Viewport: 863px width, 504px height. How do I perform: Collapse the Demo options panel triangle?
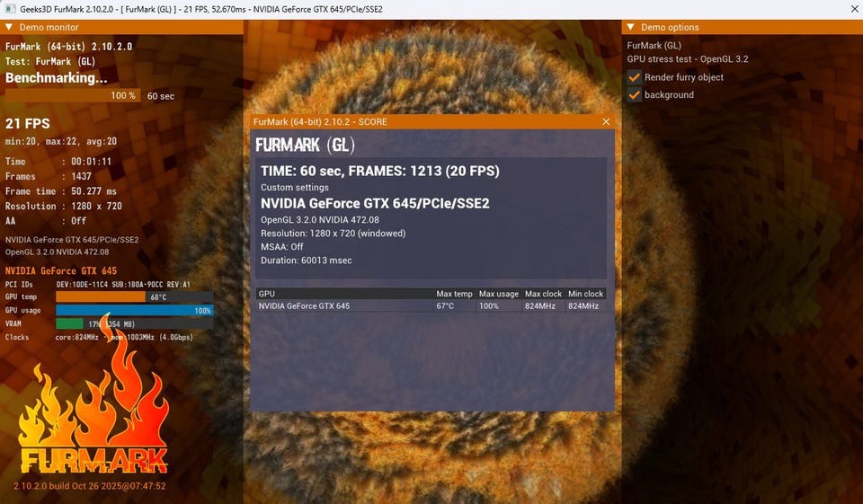[631, 27]
